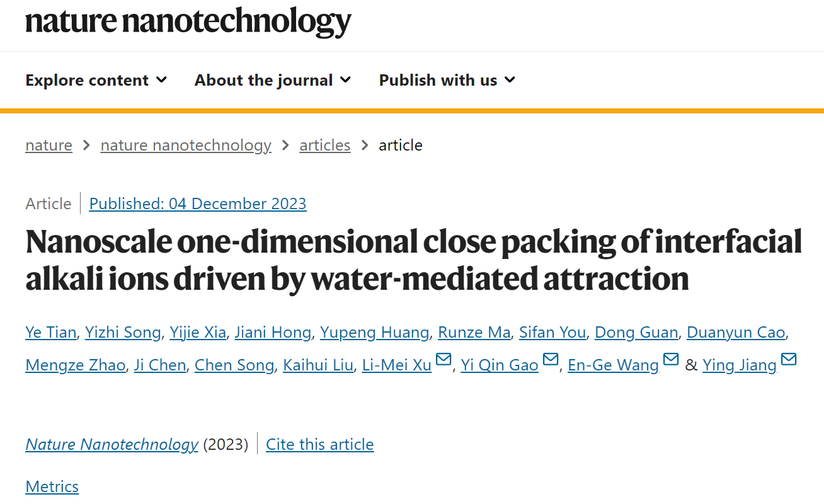Click the italic Nature Nanotechnology journal link

pos(112,445)
